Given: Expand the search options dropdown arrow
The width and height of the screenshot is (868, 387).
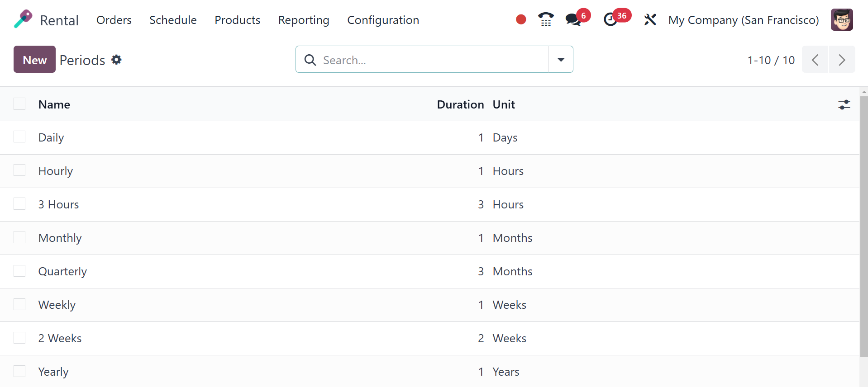Looking at the screenshot, I should [561, 59].
